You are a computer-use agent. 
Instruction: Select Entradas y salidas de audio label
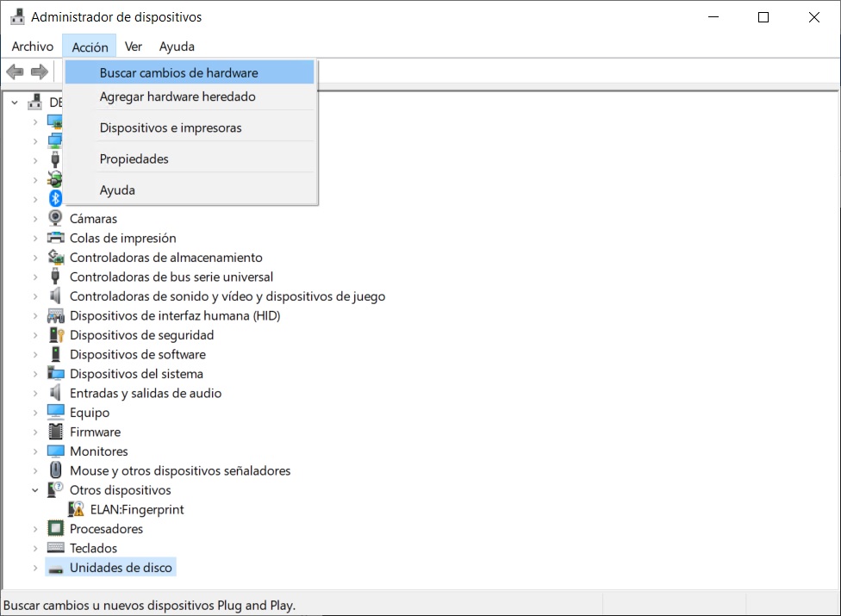pyautogui.click(x=146, y=393)
